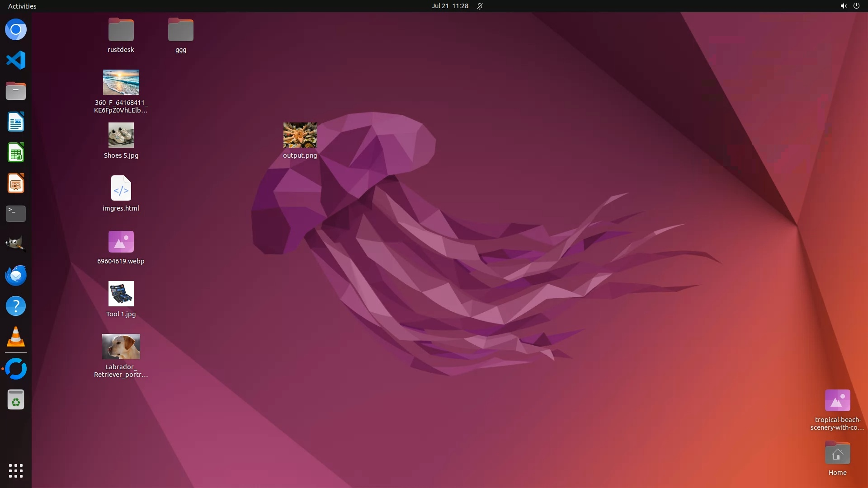Launch LibreOffice Calc spreadsheet icon
This screenshot has width=868, height=488.
[16, 153]
